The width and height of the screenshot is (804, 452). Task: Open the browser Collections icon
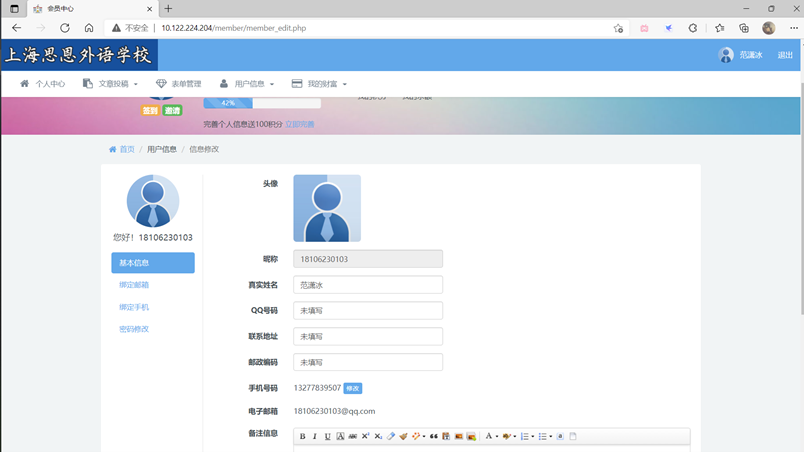pyautogui.click(x=744, y=28)
